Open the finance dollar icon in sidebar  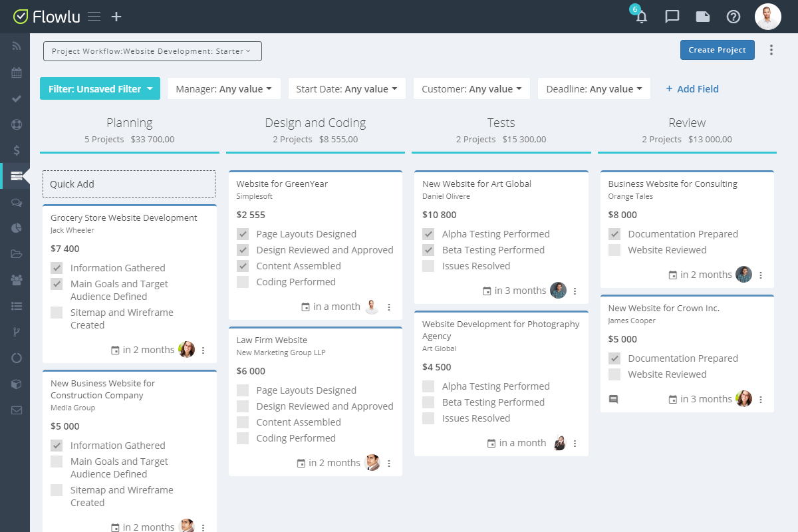(17, 150)
